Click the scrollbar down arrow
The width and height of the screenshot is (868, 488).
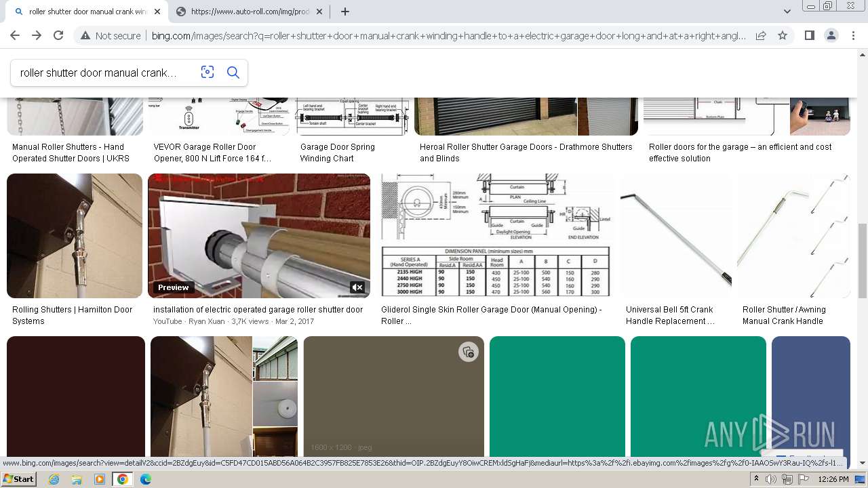point(863,462)
